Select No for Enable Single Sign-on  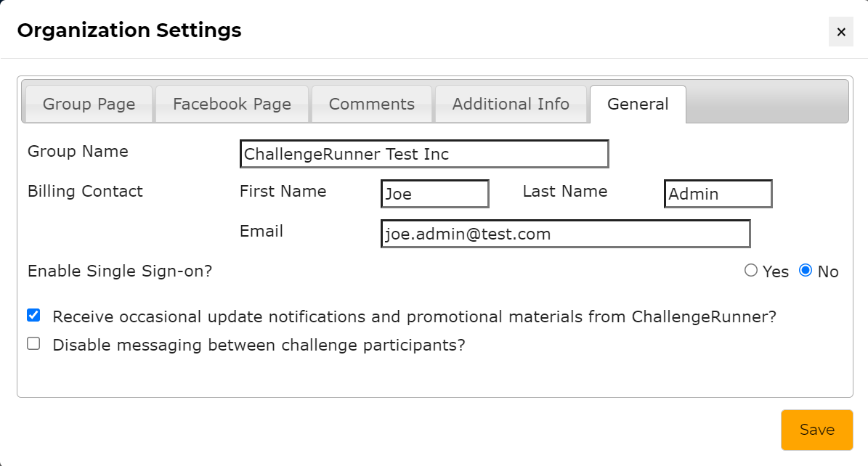805,270
